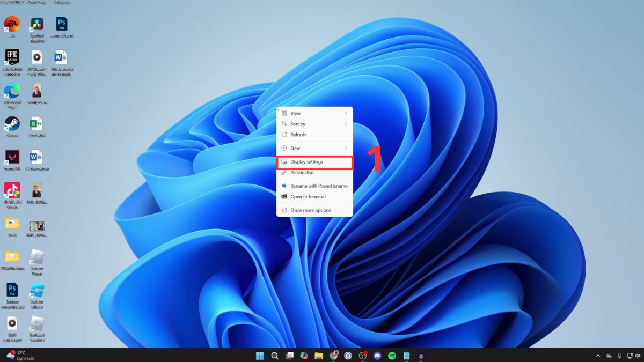This screenshot has height=362, width=644.
Task: Open Windows Search from the taskbar
Action: 274,355
